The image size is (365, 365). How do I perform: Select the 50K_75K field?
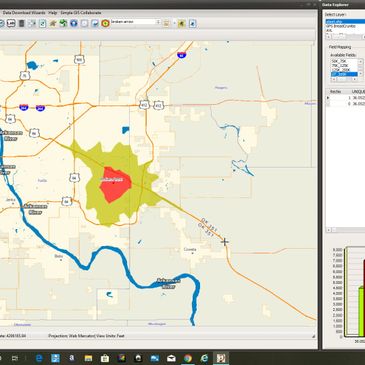[339, 61]
